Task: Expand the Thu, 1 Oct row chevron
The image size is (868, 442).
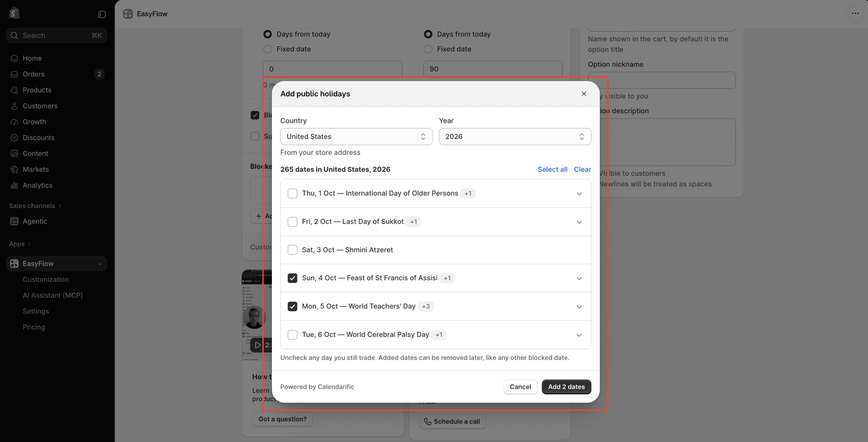Action: pyautogui.click(x=579, y=194)
